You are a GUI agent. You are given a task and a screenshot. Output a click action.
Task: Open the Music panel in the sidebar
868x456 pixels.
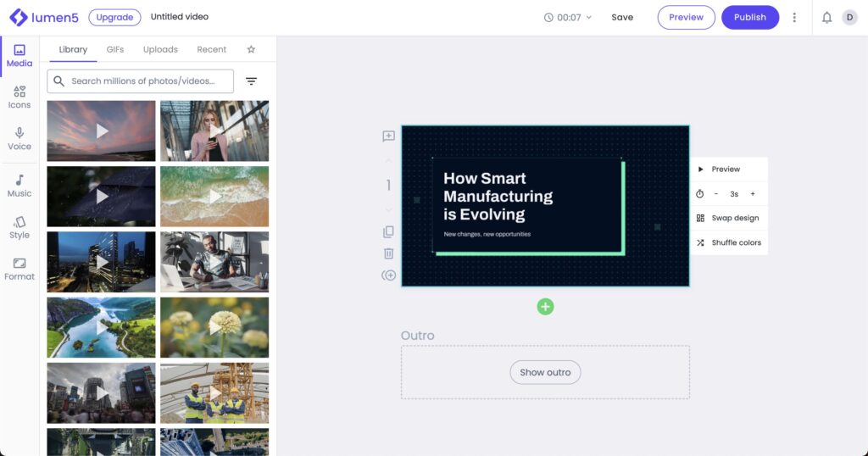(19, 186)
